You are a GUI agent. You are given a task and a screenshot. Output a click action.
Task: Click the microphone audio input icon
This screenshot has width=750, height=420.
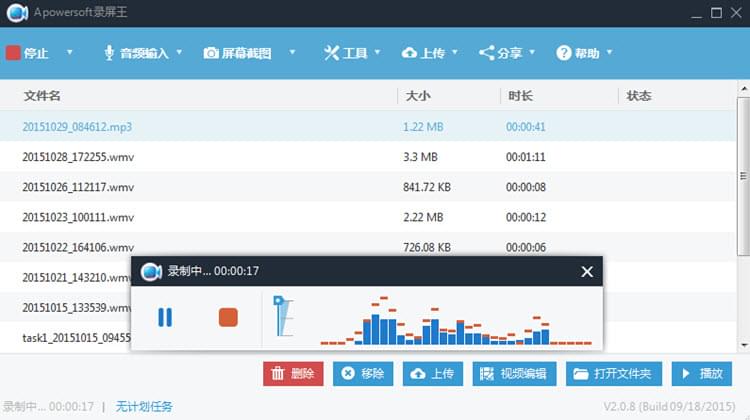pos(109,53)
